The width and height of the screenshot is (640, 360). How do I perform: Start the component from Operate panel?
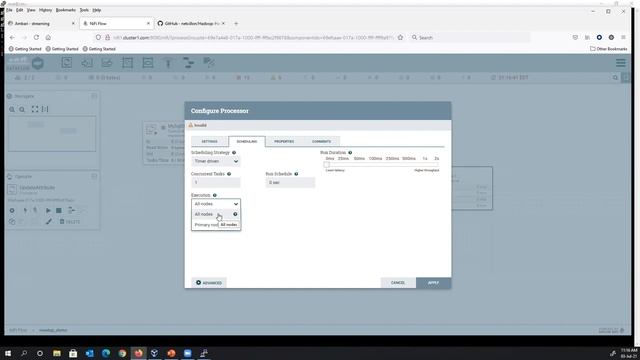click(48, 210)
